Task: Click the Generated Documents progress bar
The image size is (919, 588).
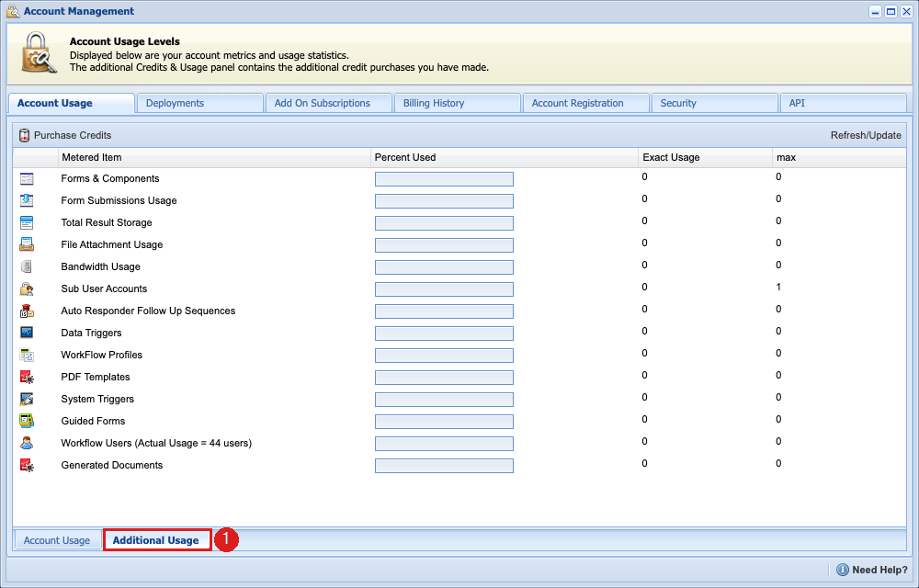Action: click(x=444, y=466)
